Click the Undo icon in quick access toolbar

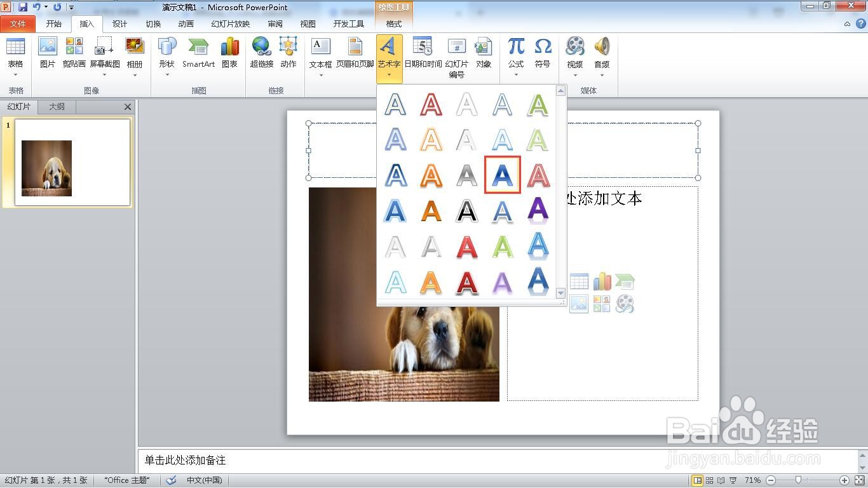pyautogui.click(x=37, y=7)
